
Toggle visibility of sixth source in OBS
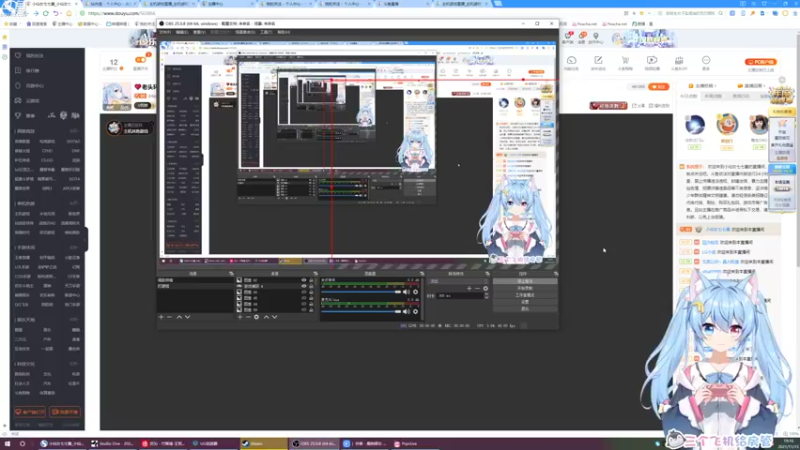click(x=304, y=310)
